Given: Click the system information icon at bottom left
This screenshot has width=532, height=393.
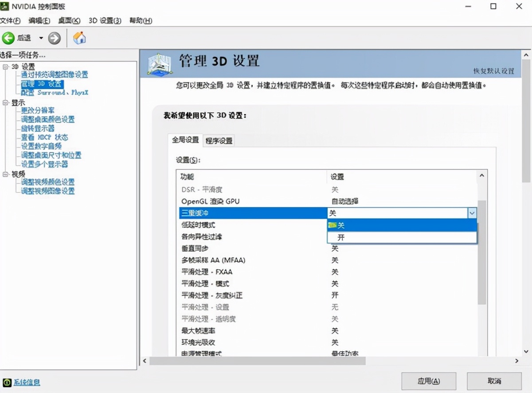Looking at the screenshot, I should click(7, 382).
